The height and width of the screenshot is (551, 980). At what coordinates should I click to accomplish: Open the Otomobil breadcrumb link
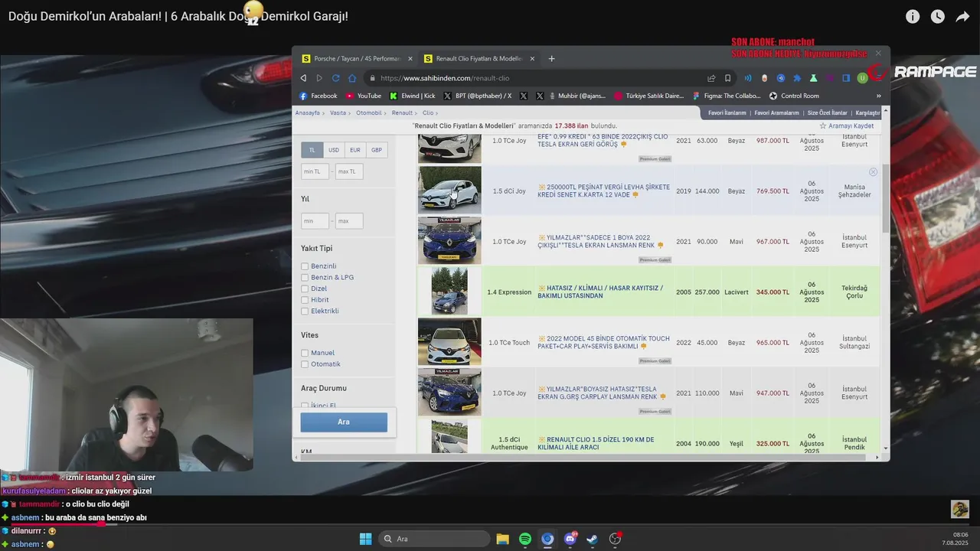[x=369, y=112]
